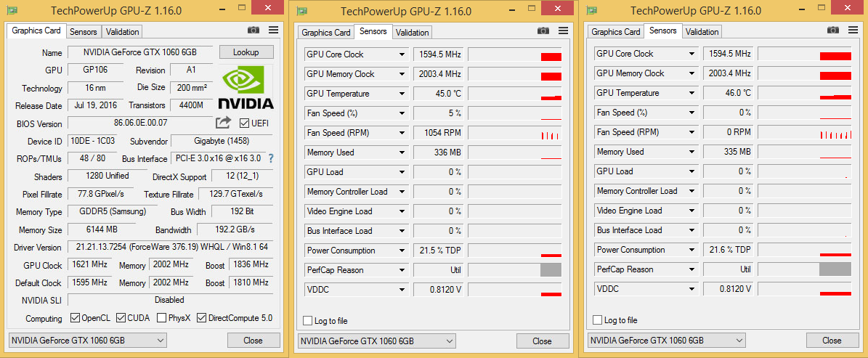Image resolution: width=868 pixels, height=358 pixels.
Task: Open GPU Temperature dropdown in middle window
Action: pos(402,94)
